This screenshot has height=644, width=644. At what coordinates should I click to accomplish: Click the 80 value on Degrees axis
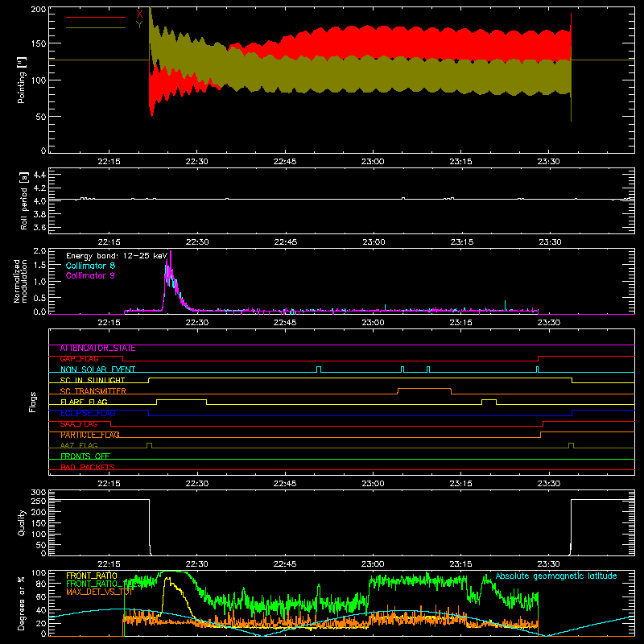(41, 584)
